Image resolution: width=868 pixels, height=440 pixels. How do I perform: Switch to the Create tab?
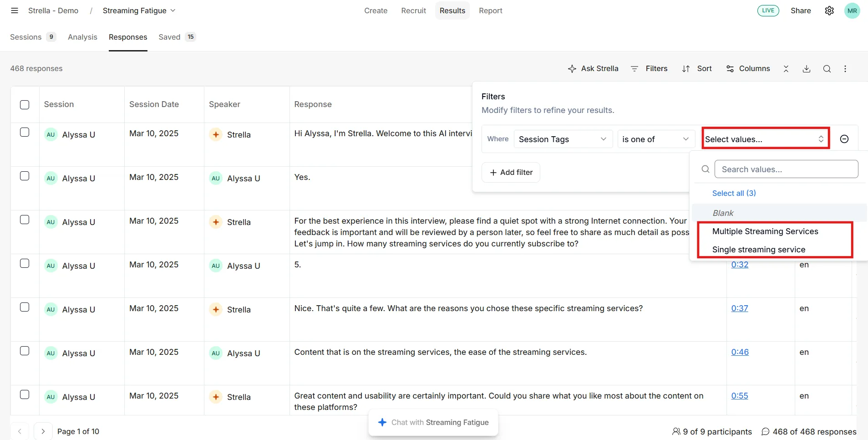click(376, 10)
